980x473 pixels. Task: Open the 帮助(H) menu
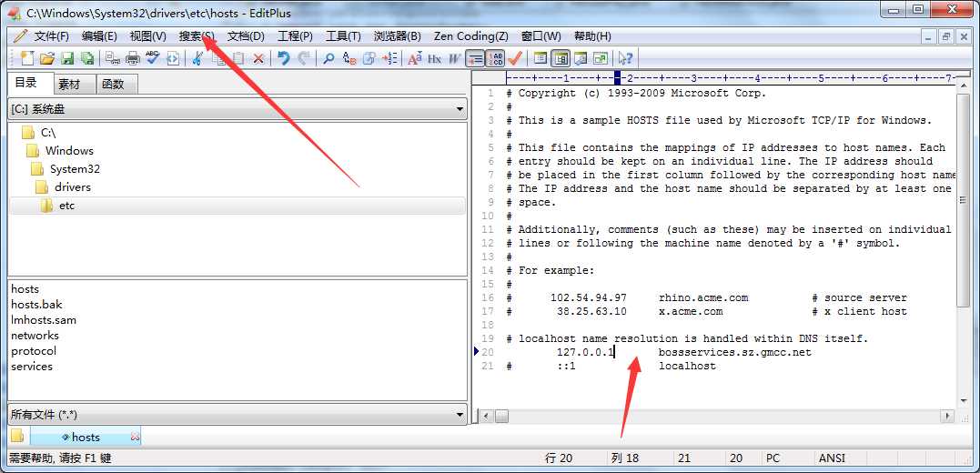pyautogui.click(x=592, y=36)
